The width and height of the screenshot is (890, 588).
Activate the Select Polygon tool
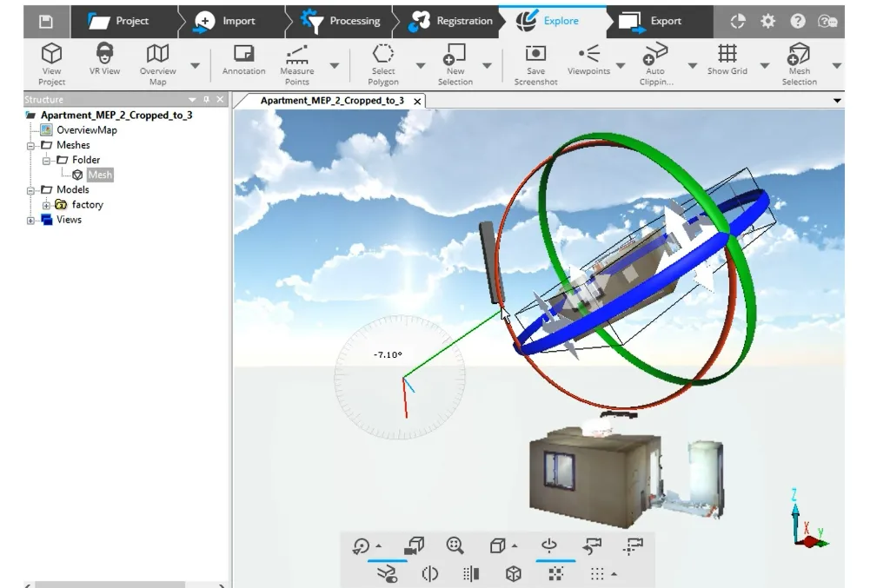coord(383,54)
